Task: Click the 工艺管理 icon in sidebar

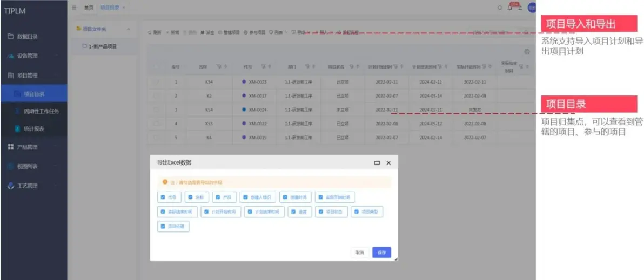Action: [11, 186]
